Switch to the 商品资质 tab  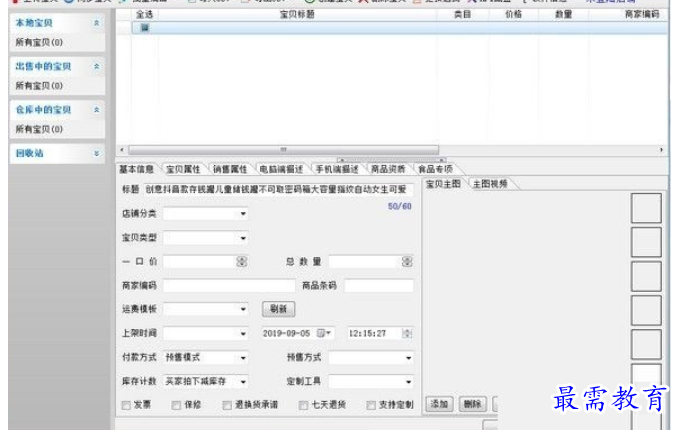(388, 169)
